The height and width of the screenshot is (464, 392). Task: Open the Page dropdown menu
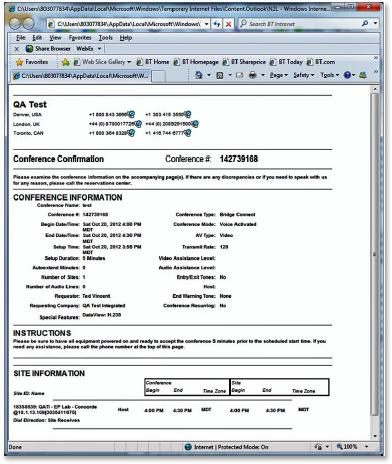(279, 75)
